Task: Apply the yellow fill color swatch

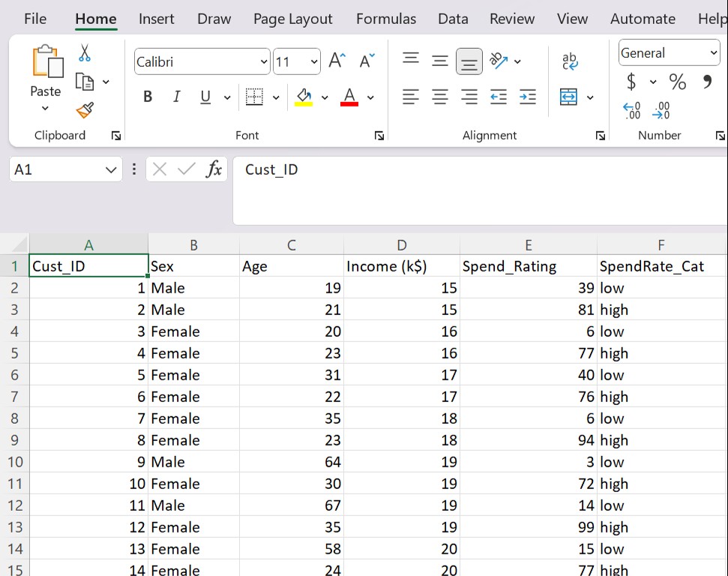Action: coord(304,97)
